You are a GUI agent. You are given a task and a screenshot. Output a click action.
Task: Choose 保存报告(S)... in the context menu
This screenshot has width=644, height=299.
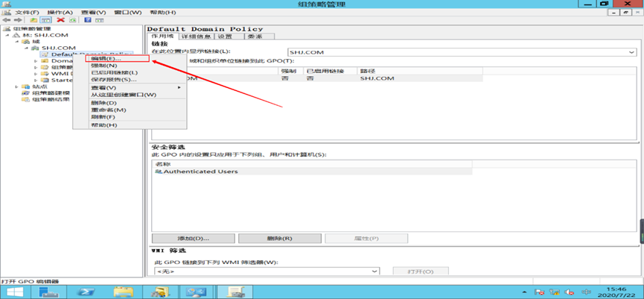pyautogui.click(x=130, y=80)
